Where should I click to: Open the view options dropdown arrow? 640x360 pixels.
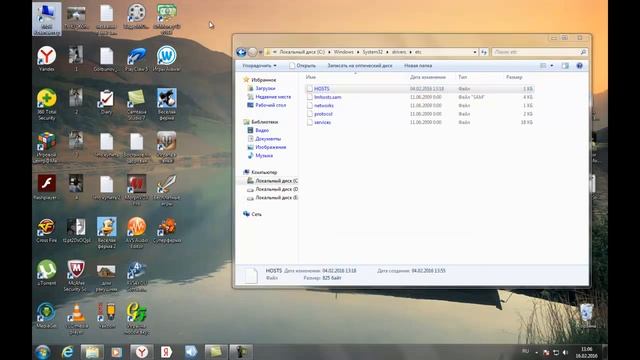552,66
